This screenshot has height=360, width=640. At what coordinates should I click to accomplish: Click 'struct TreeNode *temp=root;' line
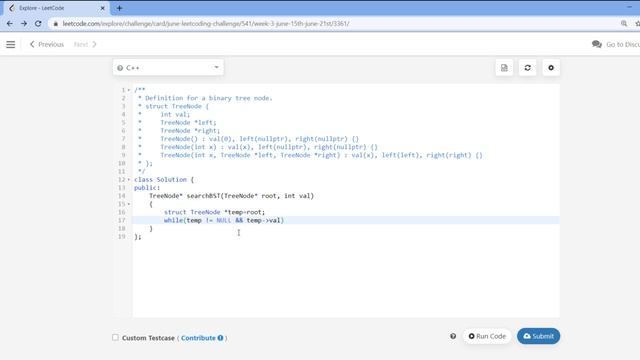pos(214,212)
